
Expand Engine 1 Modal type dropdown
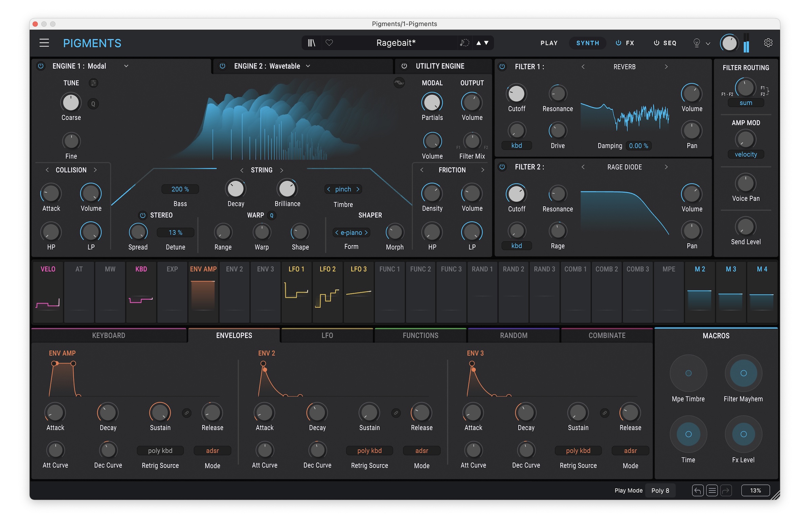[126, 66]
